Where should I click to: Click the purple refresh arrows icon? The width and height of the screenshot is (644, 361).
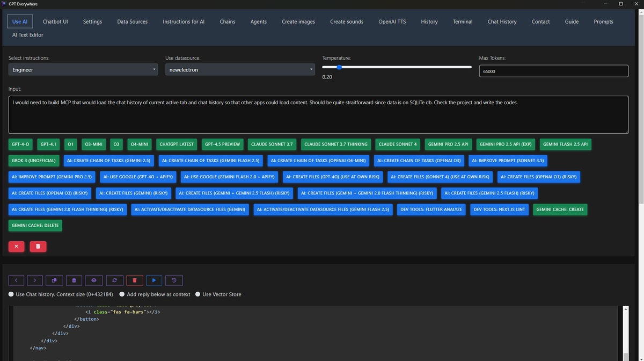[114, 280]
